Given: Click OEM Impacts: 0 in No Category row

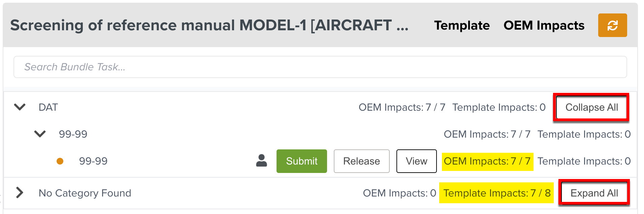Looking at the screenshot, I should 399,193.
